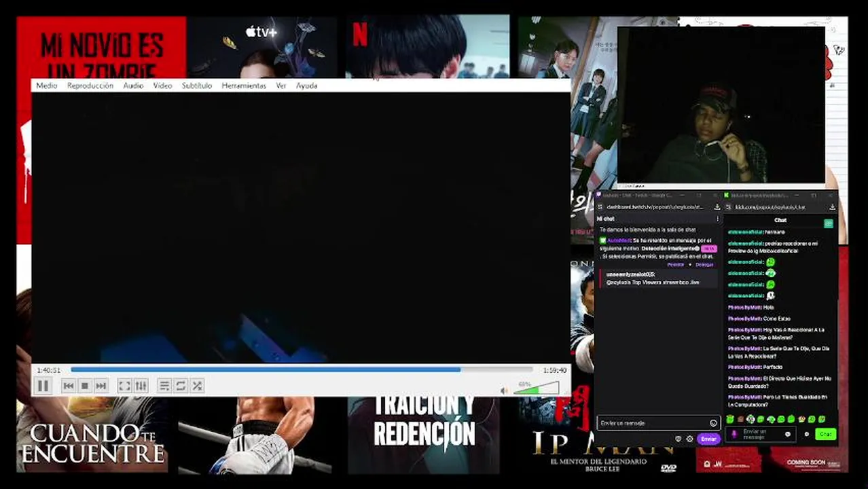Click Cuando Te Encuentre poster
Screen dimensions: 868x489
click(92, 435)
